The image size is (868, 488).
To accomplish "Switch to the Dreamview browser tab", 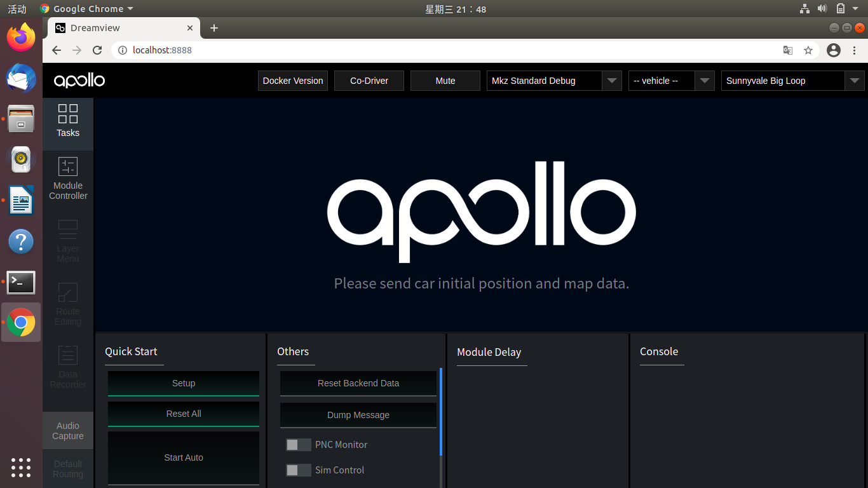I will [114, 28].
